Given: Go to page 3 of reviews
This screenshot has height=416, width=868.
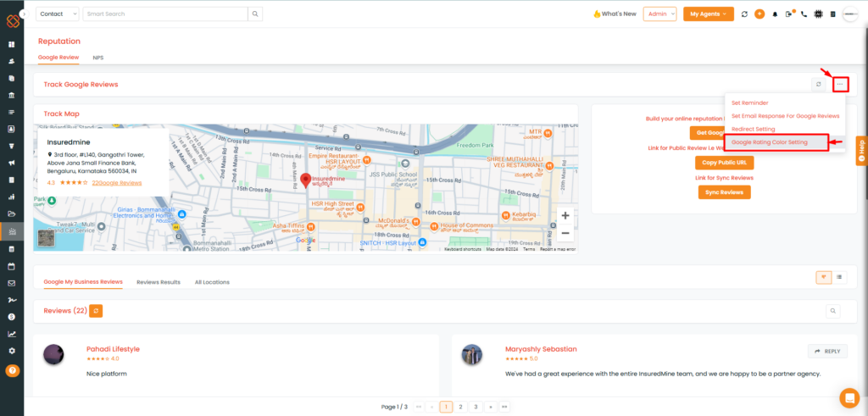Looking at the screenshot, I should click(x=476, y=407).
